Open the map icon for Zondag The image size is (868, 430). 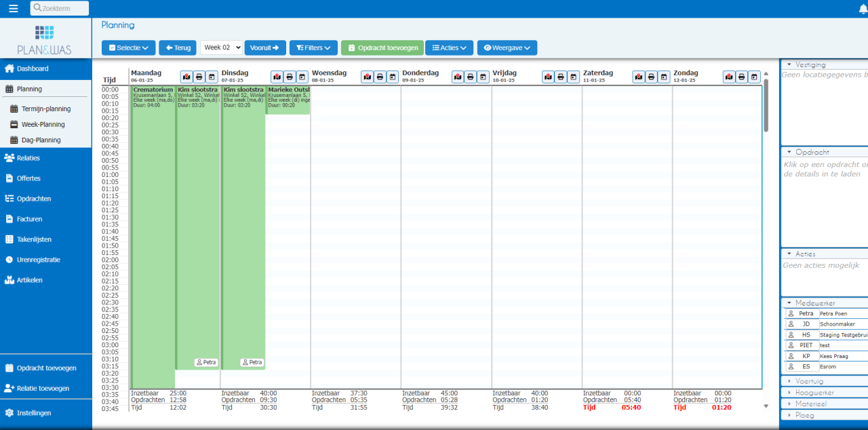[729, 77]
